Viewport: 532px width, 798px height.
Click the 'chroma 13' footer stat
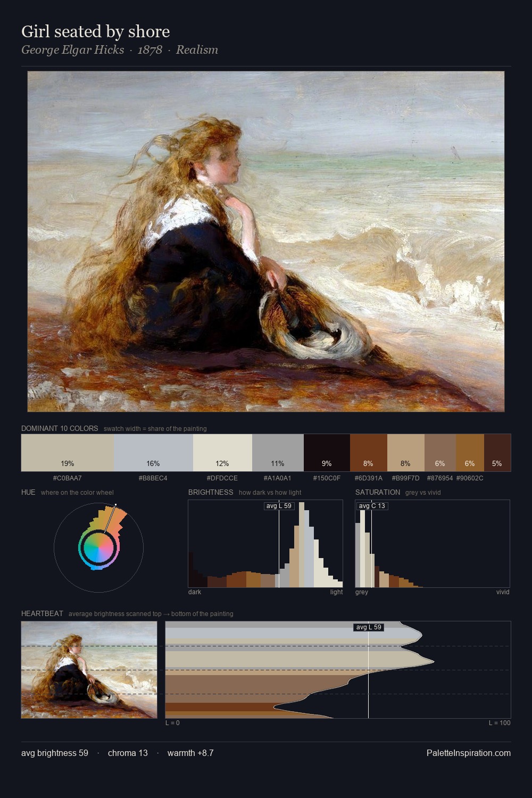pos(128,753)
